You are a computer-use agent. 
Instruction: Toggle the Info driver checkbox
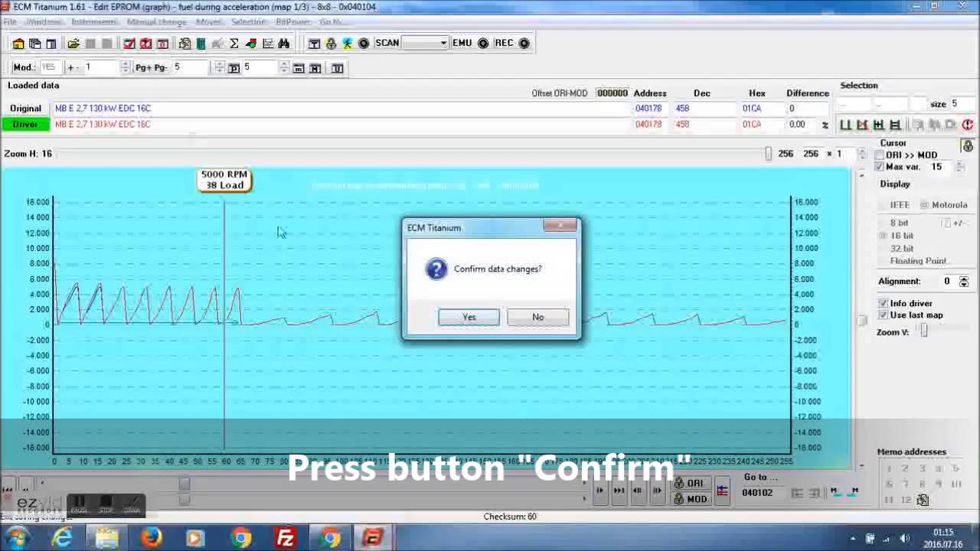(x=884, y=304)
